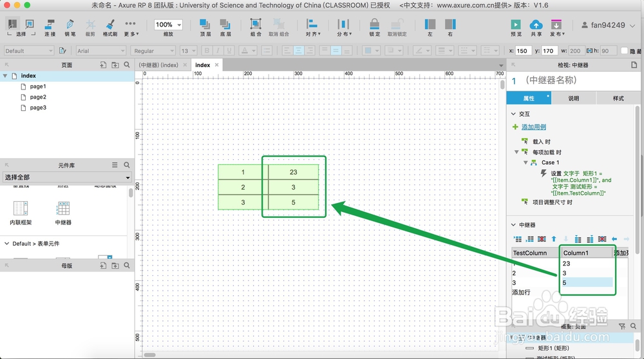Switch to the 说明 notes tab

point(573,98)
